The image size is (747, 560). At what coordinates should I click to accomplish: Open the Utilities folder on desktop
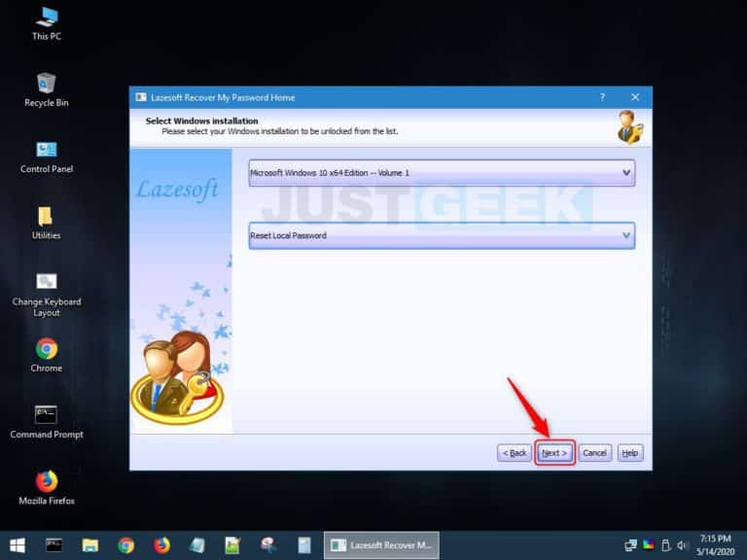pos(47,223)
